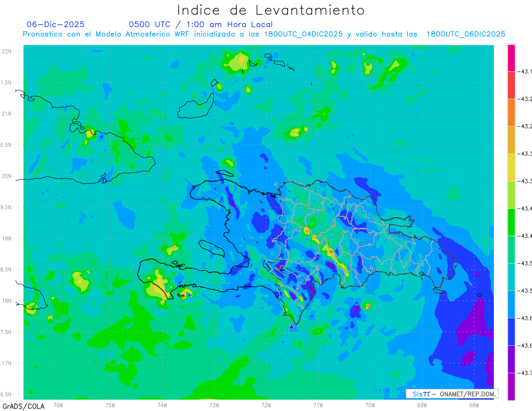Viewport: 532px width, 411px height.
Task: Pick the red swatch on the color scale
Action: click(x=511, y=85)
